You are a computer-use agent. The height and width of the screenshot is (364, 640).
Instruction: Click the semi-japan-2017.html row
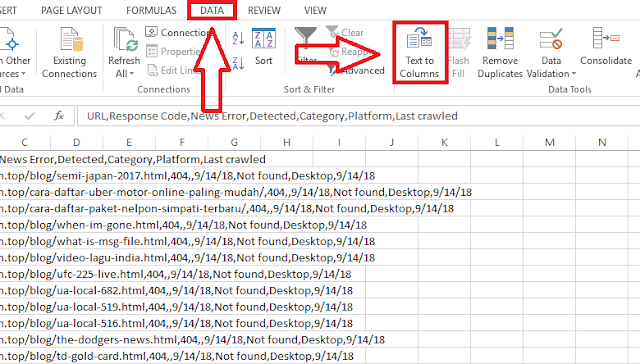(x=187, y=176)
